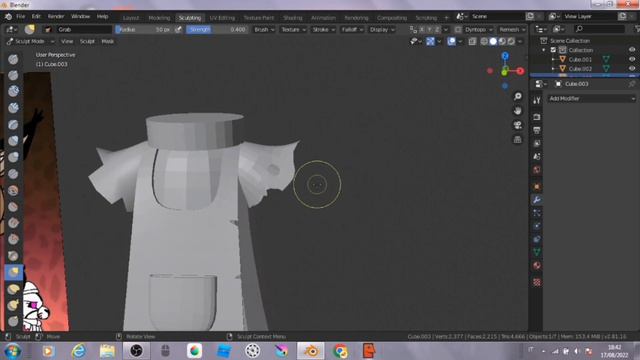Open the Brush dropdown
Image resolution: width=640 pixels, height=360 pixels.
pyautogui.click(x=264, y=29)
